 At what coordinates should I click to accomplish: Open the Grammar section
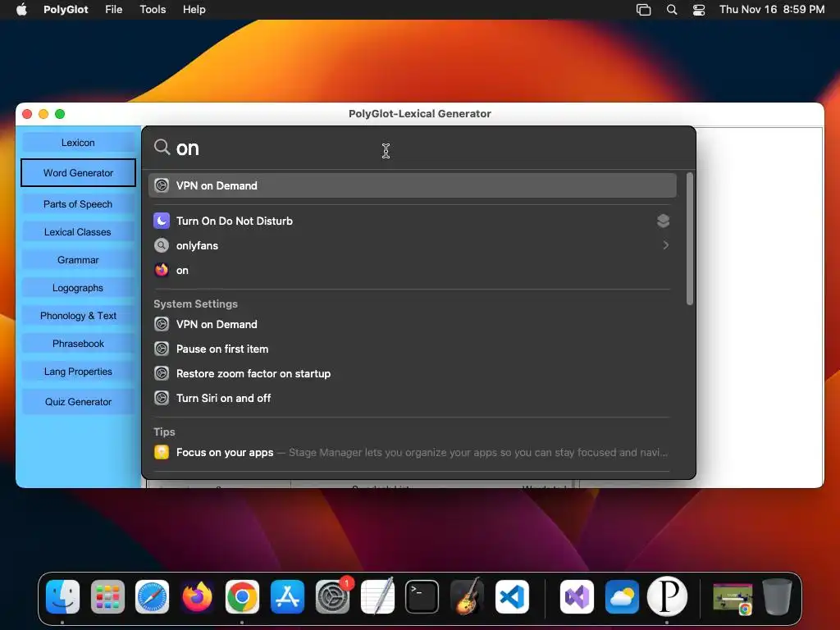(78, 260)
